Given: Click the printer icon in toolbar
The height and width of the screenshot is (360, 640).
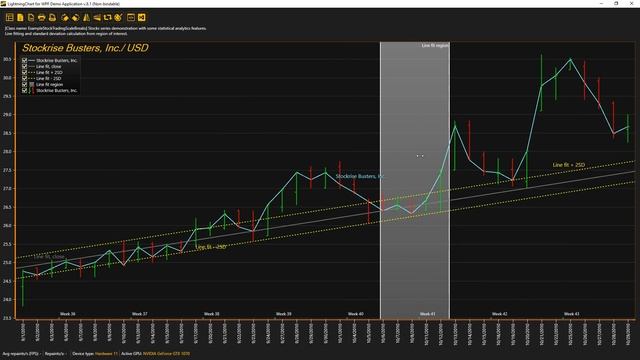Looking at the screenshot, I should click(x=42, y=18).
